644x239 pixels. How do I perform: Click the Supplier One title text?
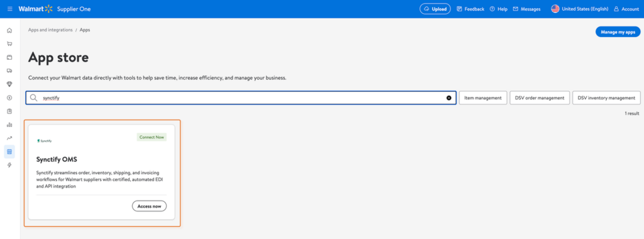coord(74,9)
